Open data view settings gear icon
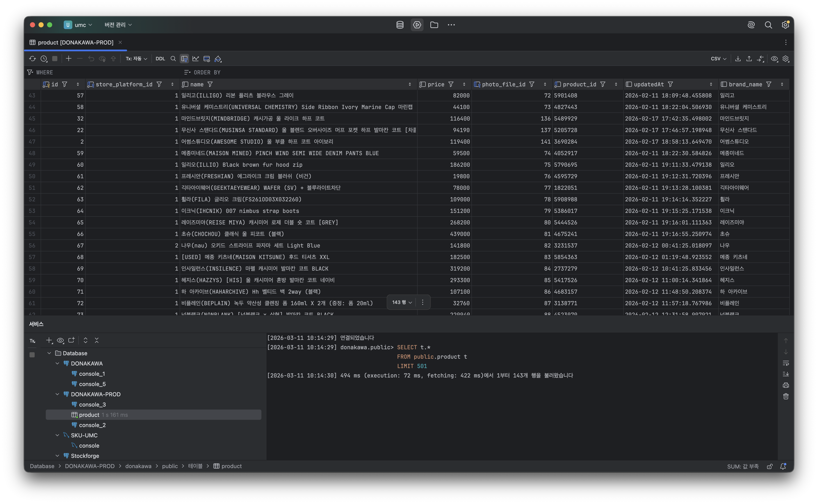Image resolution: width=818 pixels, height=504 pixels. pyautogui.click(x=786, y=59)
